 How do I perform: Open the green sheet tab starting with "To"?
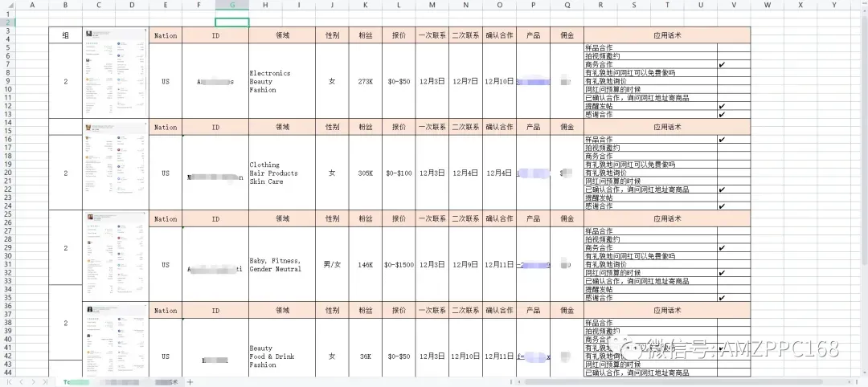[76, 382]
